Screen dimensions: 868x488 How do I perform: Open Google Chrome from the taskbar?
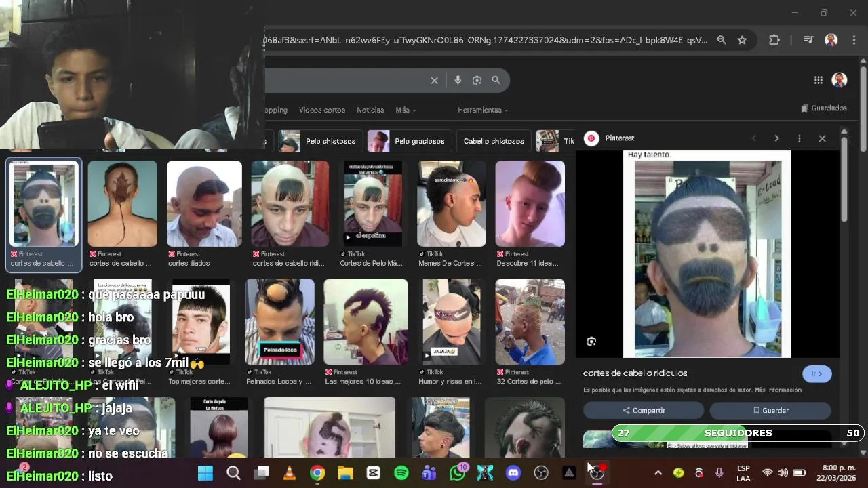317,472
